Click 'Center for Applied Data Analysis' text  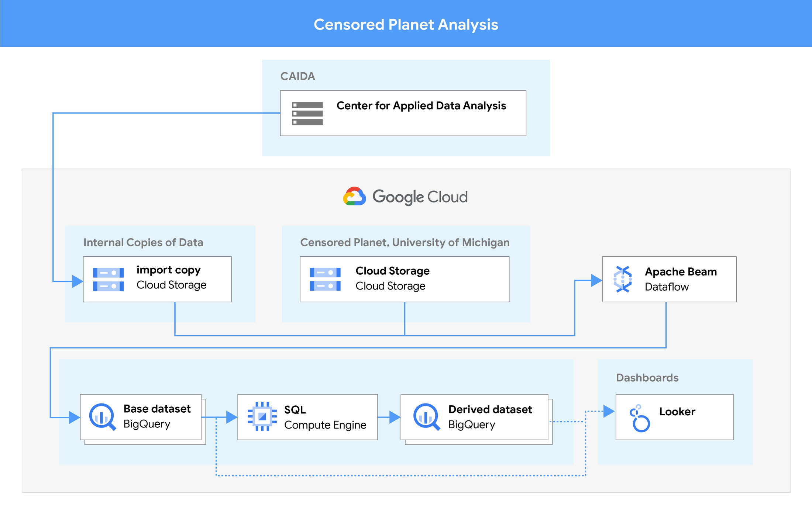(x=421, y=106)
